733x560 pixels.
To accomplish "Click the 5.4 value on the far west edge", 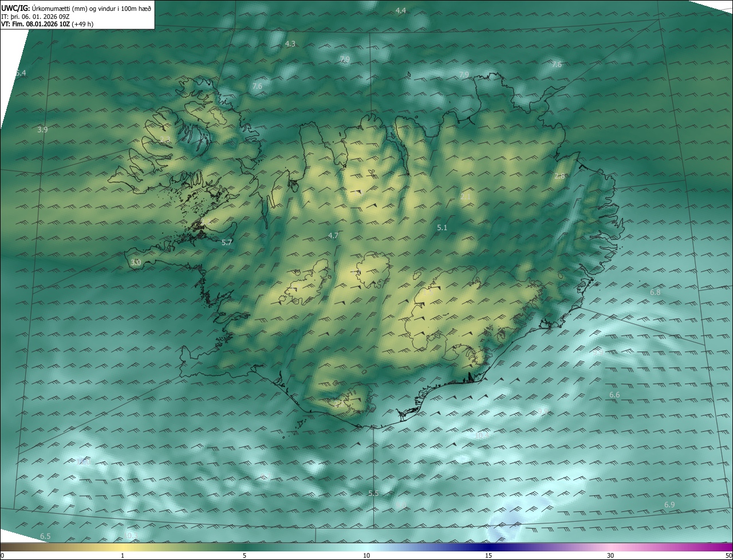I will [21, 73].
